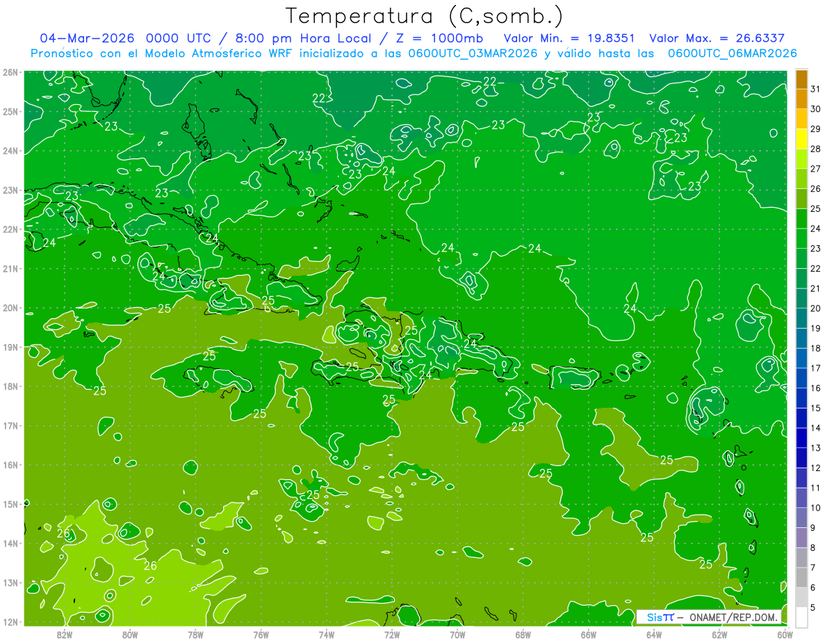Click the '76W' longitude axis label
This screenshot has height=644, width=834.
261,634
